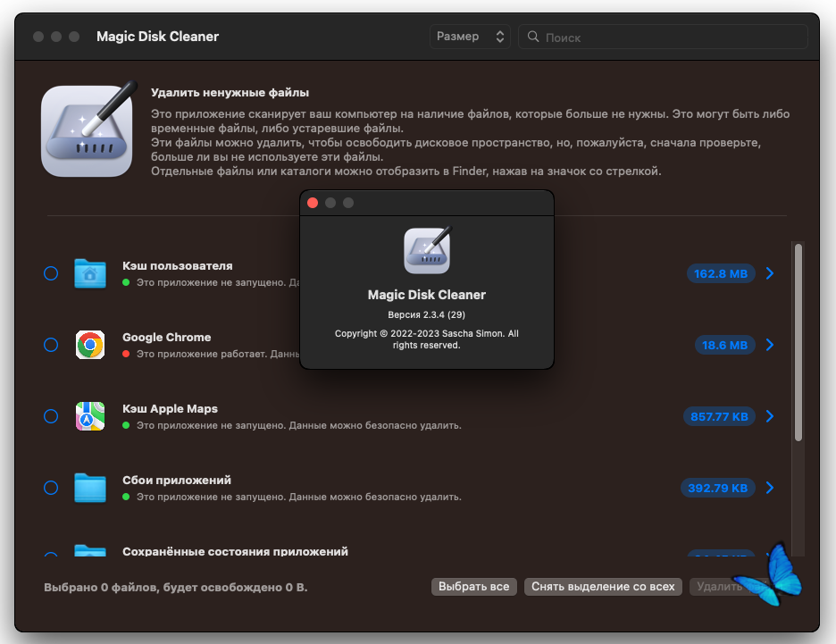836x644 pixels.
Task: Expand Google Chrome row chevron
Action: coord(770,345)
